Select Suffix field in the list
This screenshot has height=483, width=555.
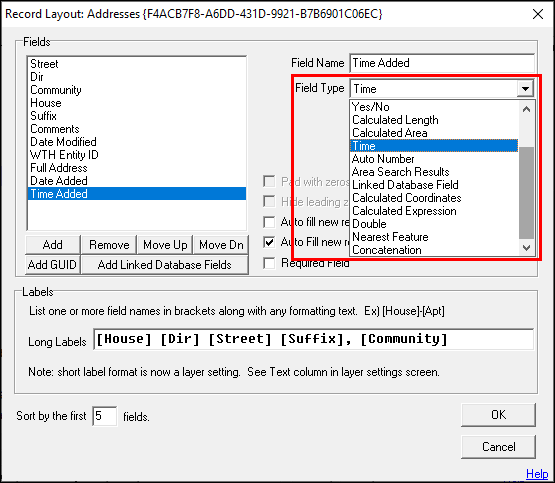(x=137, y=116)
